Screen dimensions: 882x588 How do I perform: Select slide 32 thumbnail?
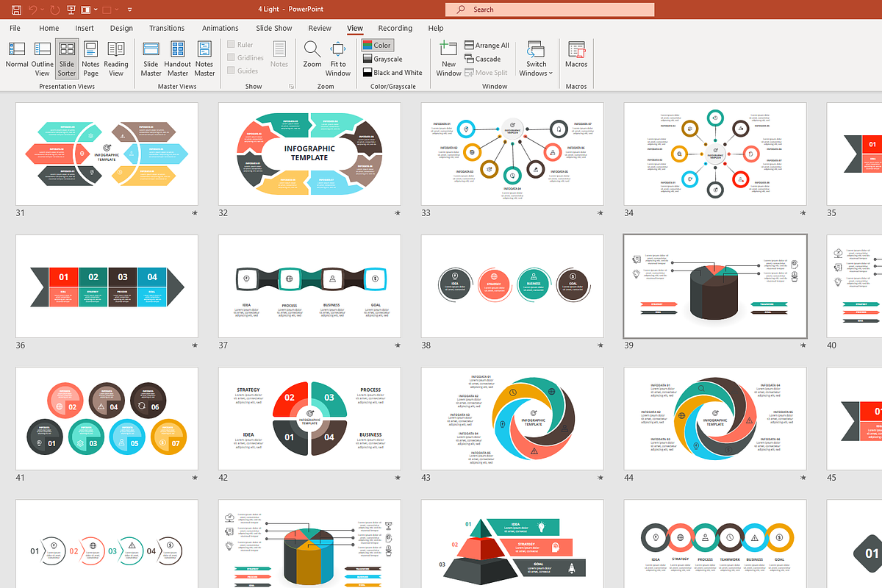pos(309,154)
